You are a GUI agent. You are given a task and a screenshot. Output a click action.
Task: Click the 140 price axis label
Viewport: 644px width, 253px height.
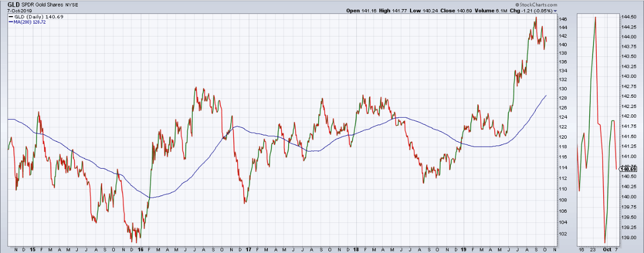point(562,44)
